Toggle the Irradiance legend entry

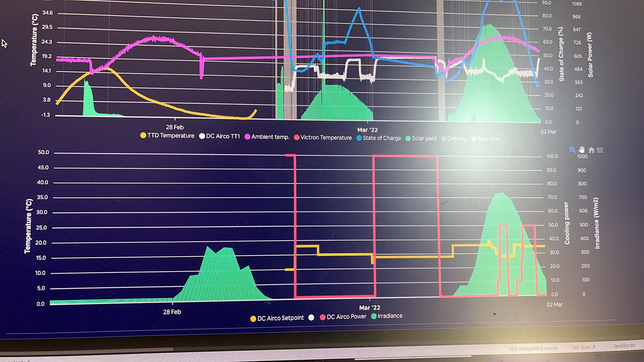coord(387,316)
